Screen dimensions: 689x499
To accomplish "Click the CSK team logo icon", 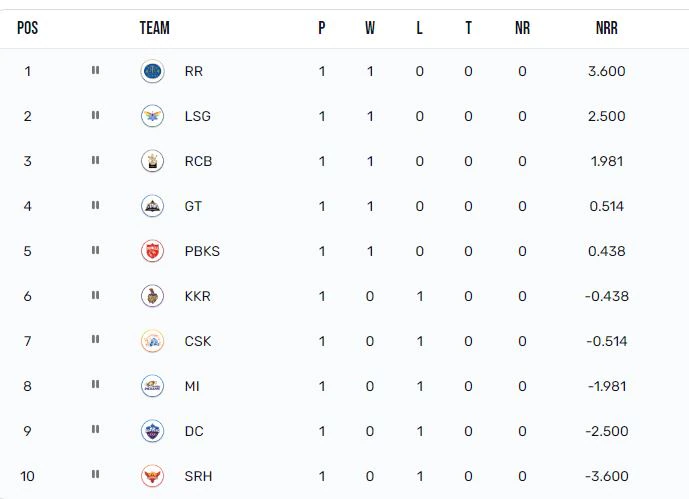I will pos(152,341).
